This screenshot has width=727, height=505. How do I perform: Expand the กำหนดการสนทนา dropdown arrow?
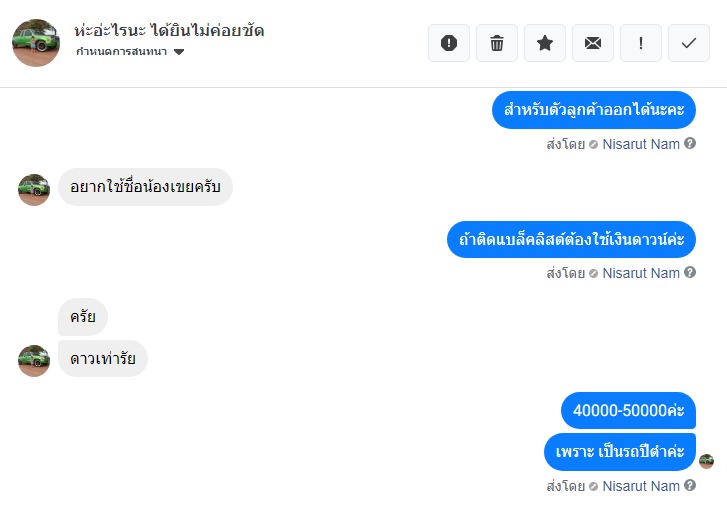point(179,52)
